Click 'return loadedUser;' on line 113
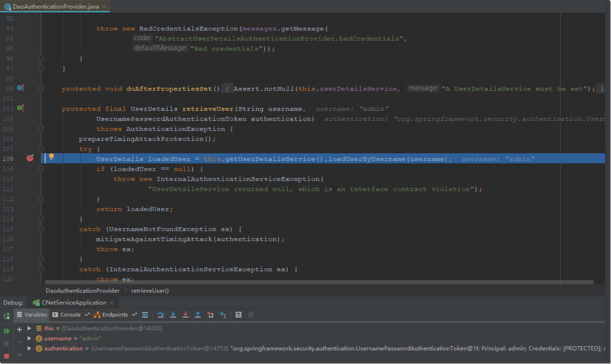Viewport: 611px width, 364px height. point(135,209)
